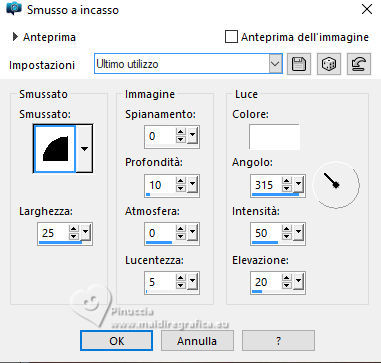Open the white Colore light swatch
Screen dimensions: 381x363
[x=274, y=137]
